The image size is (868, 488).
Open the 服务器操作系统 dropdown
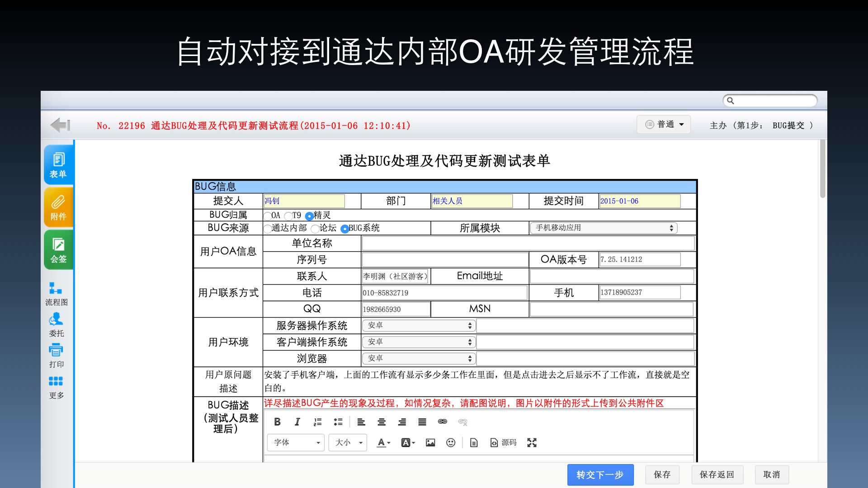pos(419,325)
